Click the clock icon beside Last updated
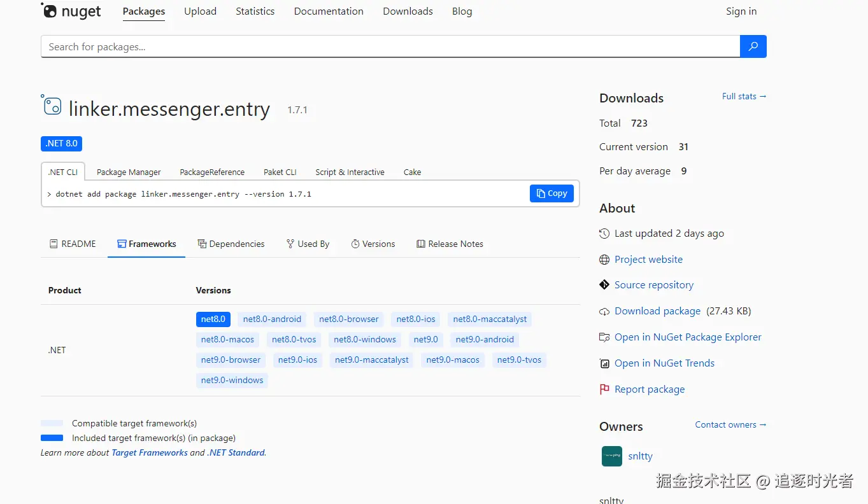 pyautogui.click(x=604, y=234)
